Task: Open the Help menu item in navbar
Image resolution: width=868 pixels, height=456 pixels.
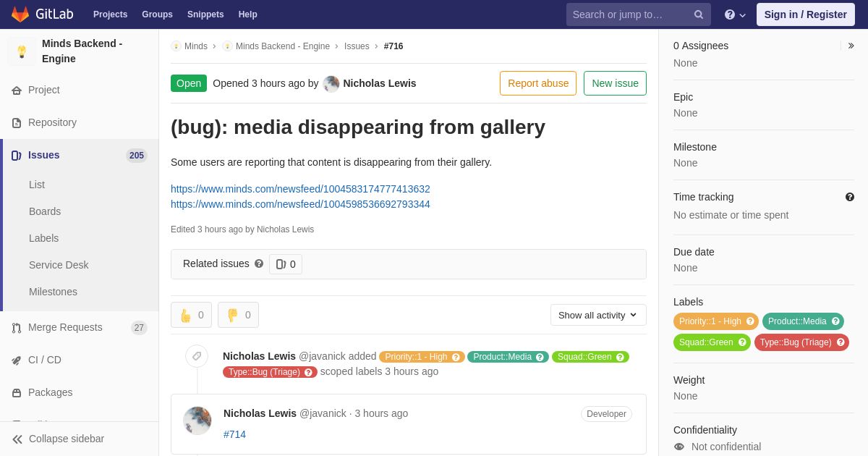Action: click(248, 14)
